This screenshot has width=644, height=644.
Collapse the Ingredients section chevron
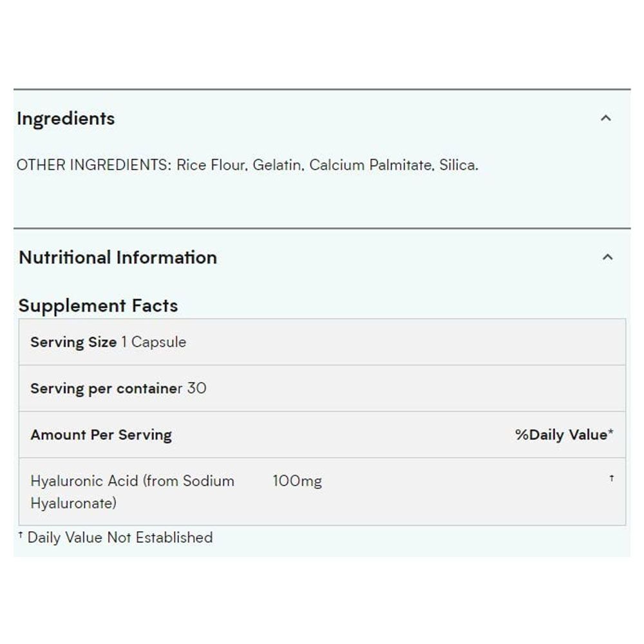[606, 118]
